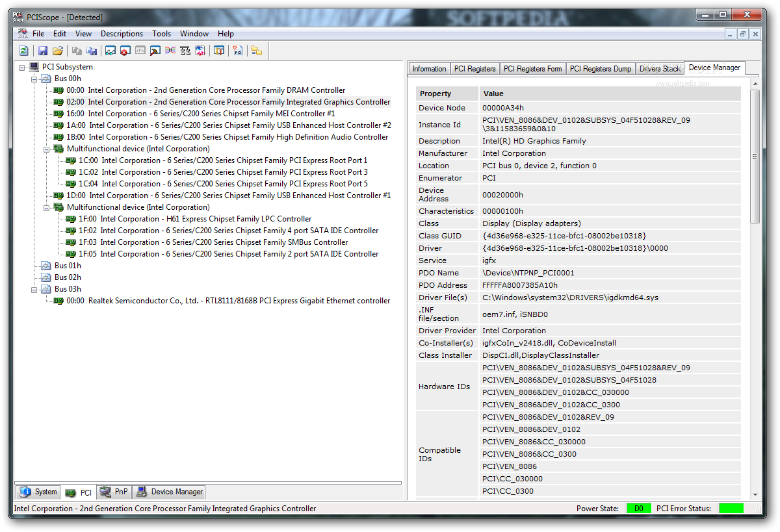Open the File menu
The width and height of the screenshot is (780, 532).
[38, 34]
